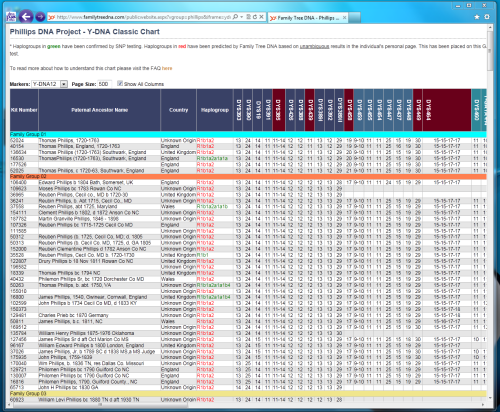Click the yellow Family Group 03 band
This screenshot has height=412, width=500.
tap(248, 394)
